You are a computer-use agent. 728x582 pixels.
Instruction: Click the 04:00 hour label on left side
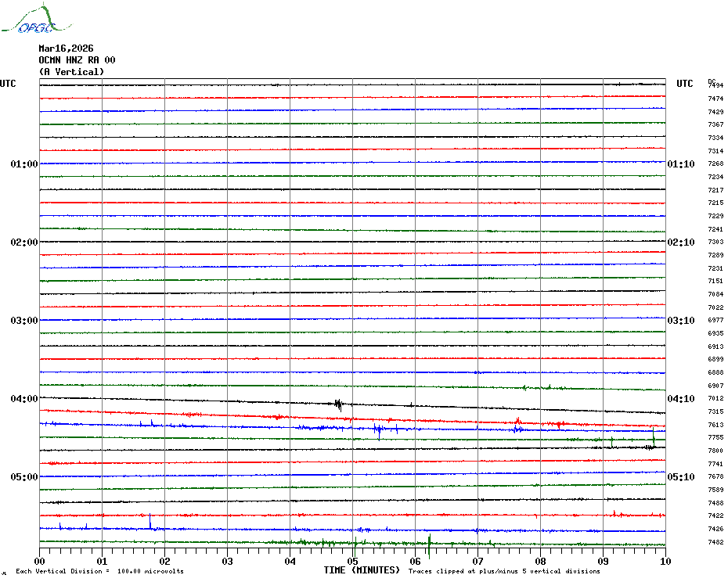(23, 399)
